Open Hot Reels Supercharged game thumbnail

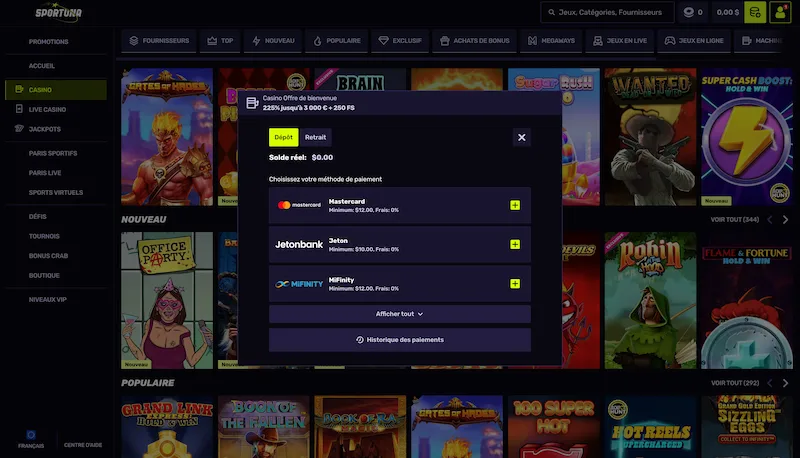point(650,427)
